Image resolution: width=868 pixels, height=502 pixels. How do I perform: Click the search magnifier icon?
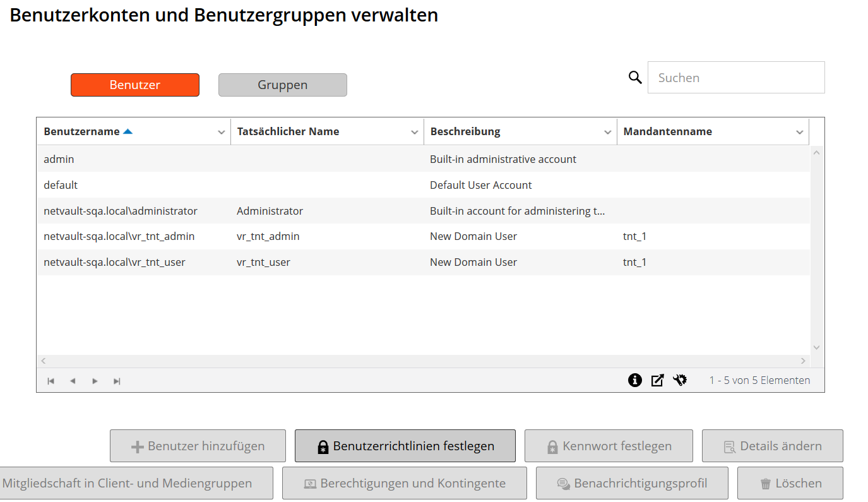[x=635, y=78]
